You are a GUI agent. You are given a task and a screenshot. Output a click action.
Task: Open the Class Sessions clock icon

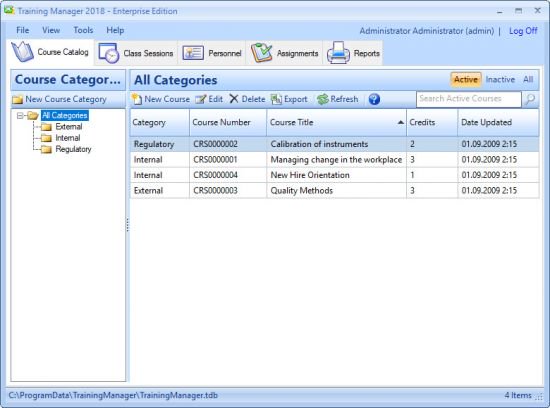[108, 53]
